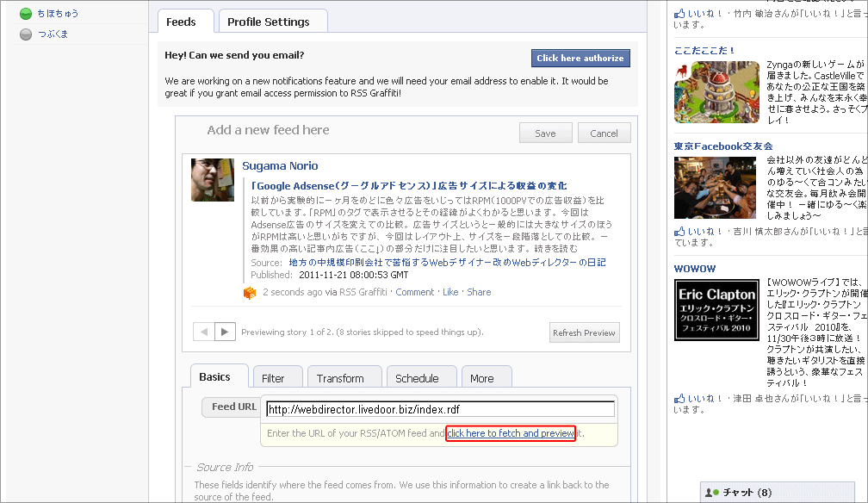Click the 'Hey! Can we send you email?' heading
Screen dimensions: 868x503
234,55
